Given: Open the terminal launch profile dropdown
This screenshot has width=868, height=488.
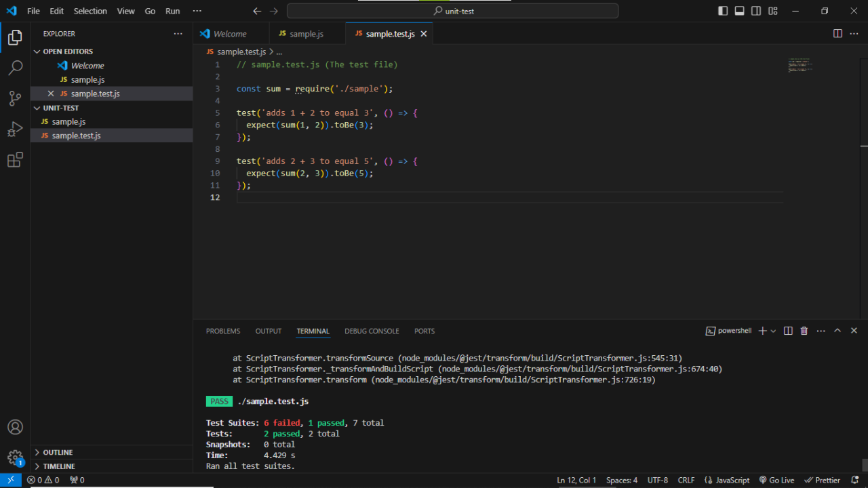Looking at the screenshot, I should (773, 331).
